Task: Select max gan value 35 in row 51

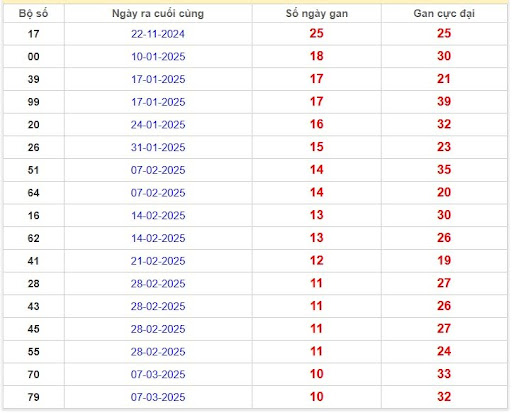Action: click(444, 169)
